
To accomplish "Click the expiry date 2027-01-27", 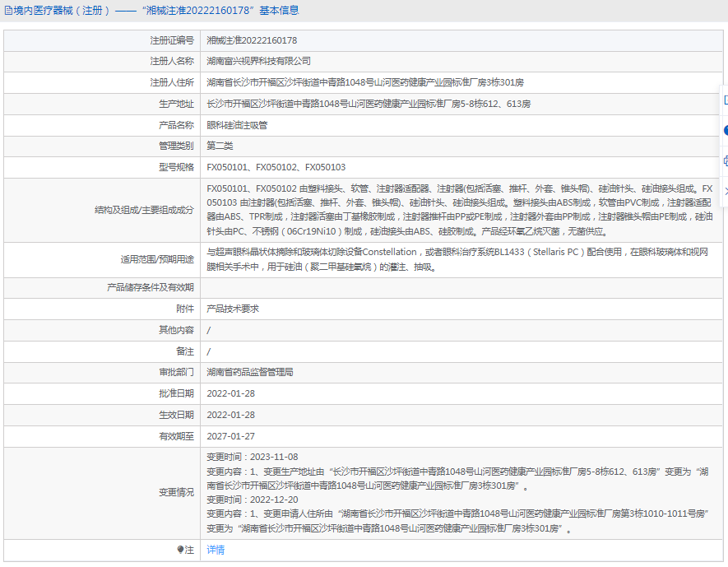I will [x=230, y=436].
